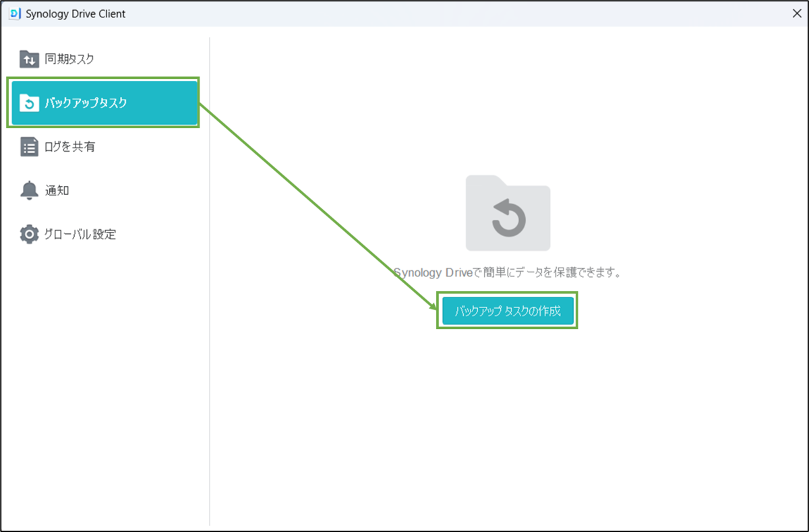Click the sync task folder arrows icon

click(29, 59)
